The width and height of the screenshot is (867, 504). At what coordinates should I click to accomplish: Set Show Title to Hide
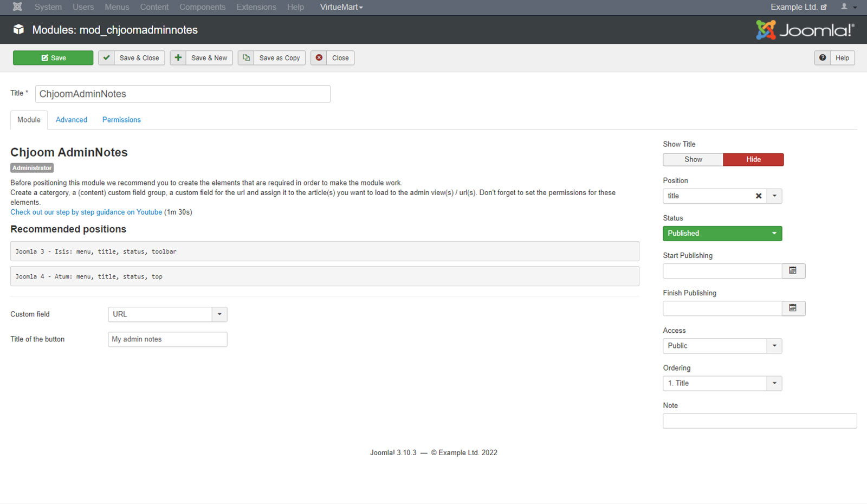(753, 159)
